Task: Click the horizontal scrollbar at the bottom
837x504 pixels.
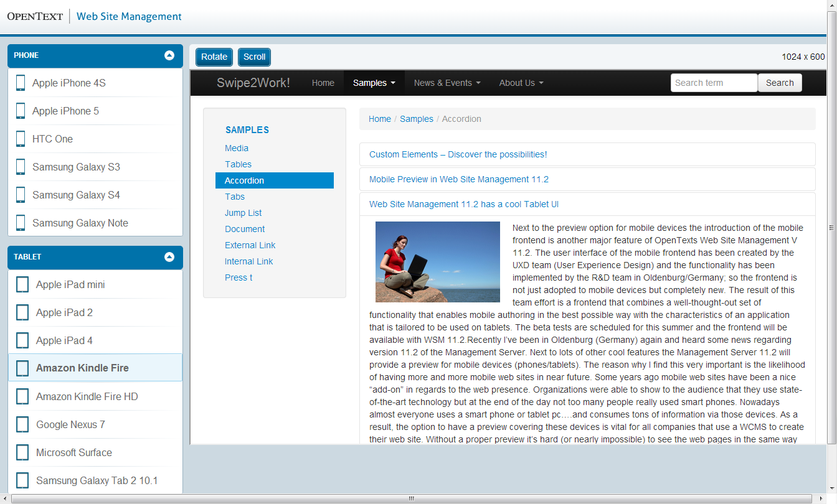Action: 411,498
